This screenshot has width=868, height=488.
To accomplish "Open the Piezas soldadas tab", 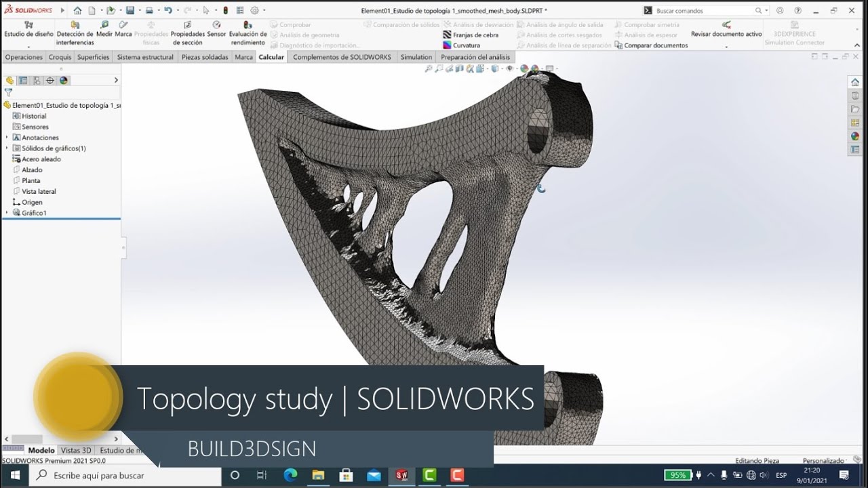I will [x=205, y=57].
